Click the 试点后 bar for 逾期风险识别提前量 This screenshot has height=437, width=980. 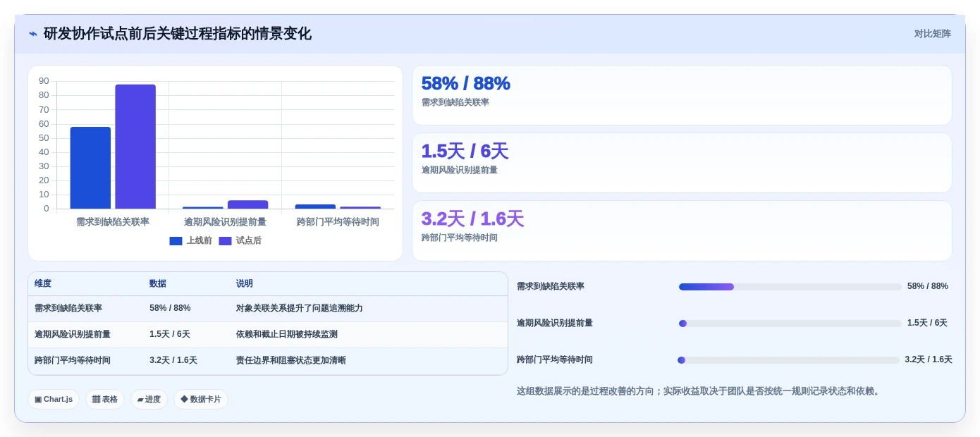point(247,204)
